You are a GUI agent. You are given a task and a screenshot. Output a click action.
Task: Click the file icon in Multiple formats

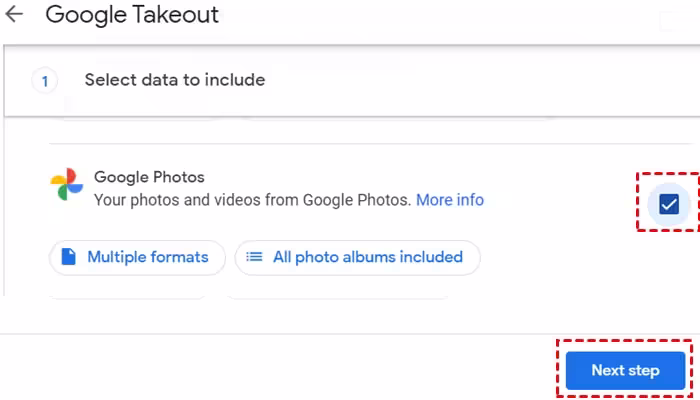coord(68,257)
